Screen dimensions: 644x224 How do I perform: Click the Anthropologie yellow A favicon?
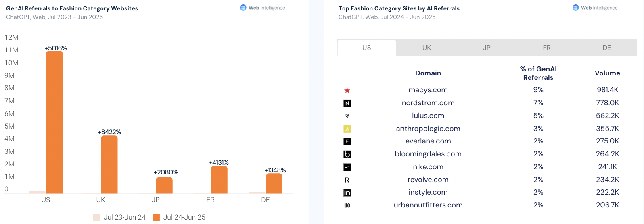(347, 129)
